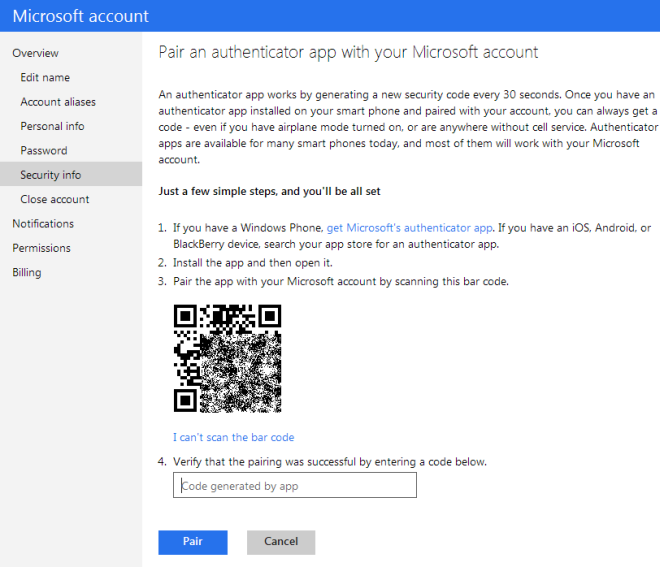The width and height of the screenshot is (660, 567).
Task: Open the Overview section in sidebar
Action: (x=35, y=53)
